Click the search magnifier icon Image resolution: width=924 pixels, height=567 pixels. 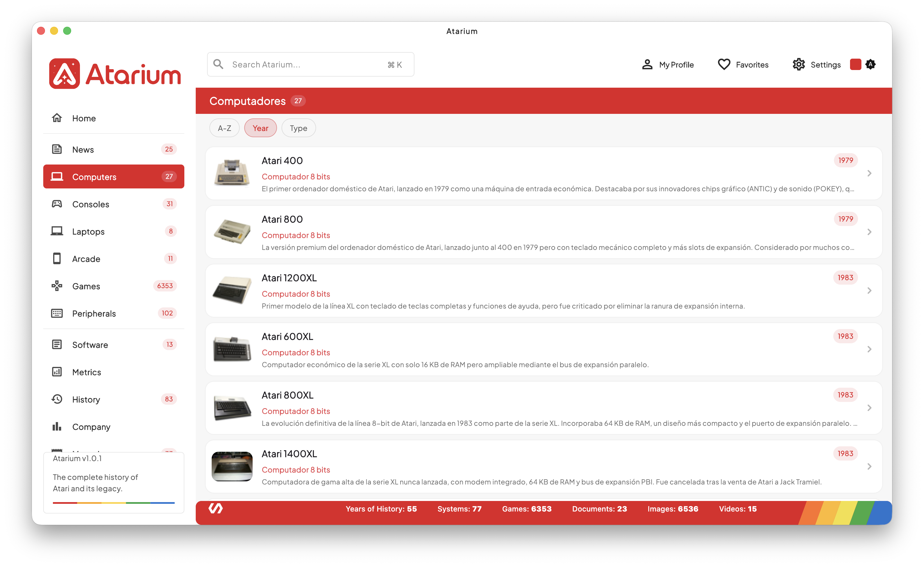pos(218,64)
